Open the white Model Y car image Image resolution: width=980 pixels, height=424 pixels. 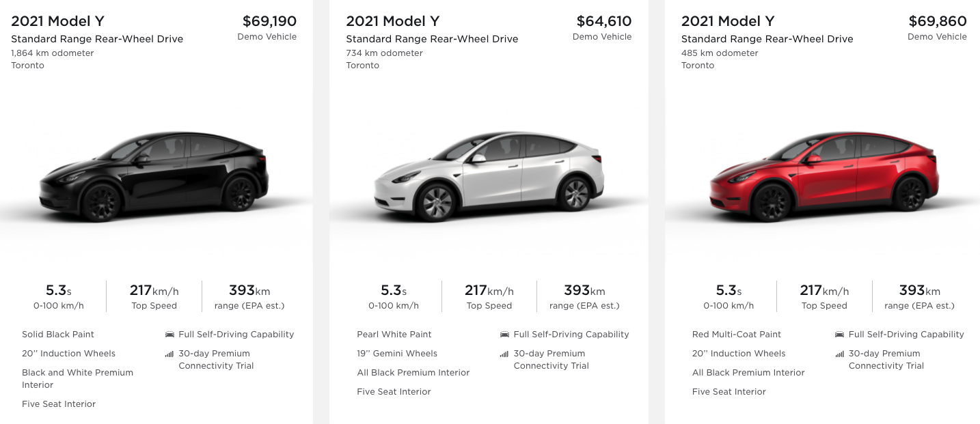489,175
